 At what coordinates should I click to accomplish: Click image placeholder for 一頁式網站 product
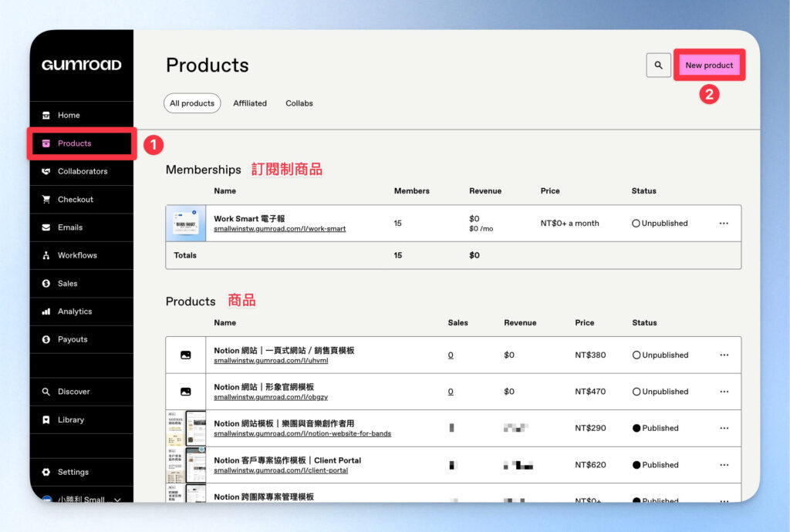(x=185, y=355)
